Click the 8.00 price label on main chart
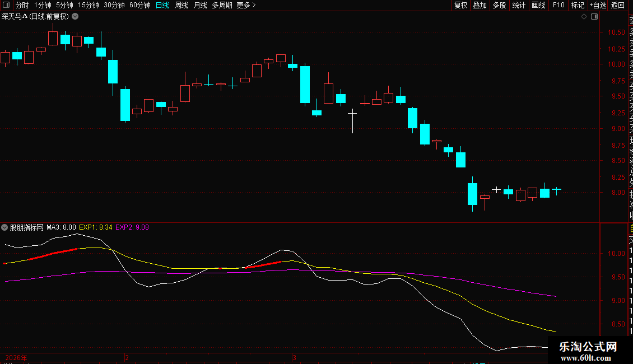 coord(618,193)
